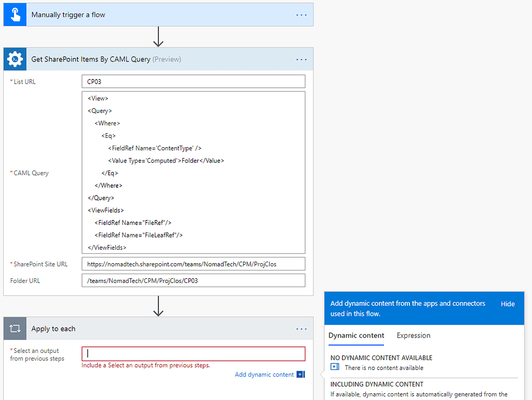Screen dimensions: 532x400
Task: Click the Value Type='Computed' Folder line
Action: click(166, 161)
